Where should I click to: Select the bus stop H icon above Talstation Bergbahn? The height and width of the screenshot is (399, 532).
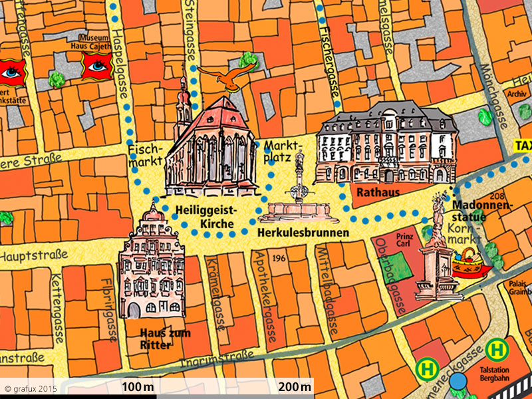point(495,350)
